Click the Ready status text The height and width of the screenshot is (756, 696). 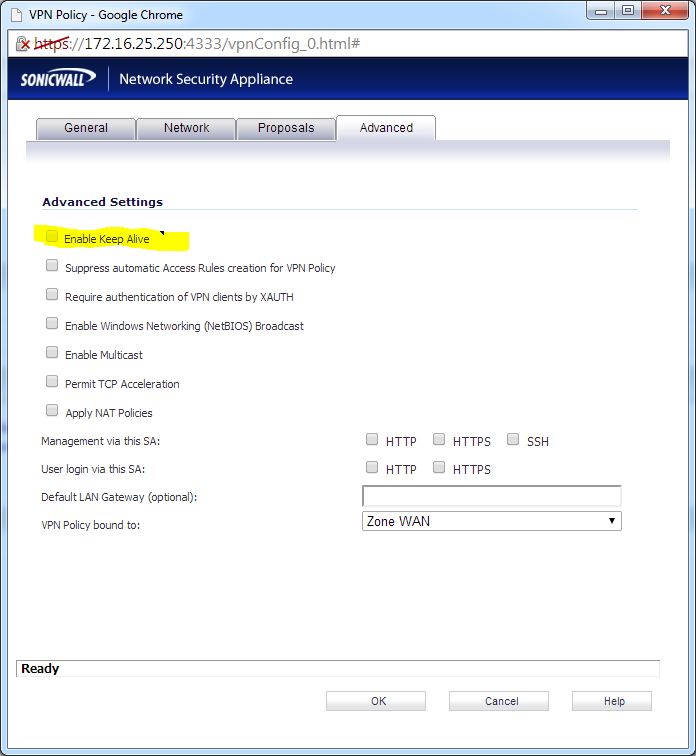click(40, 669)
